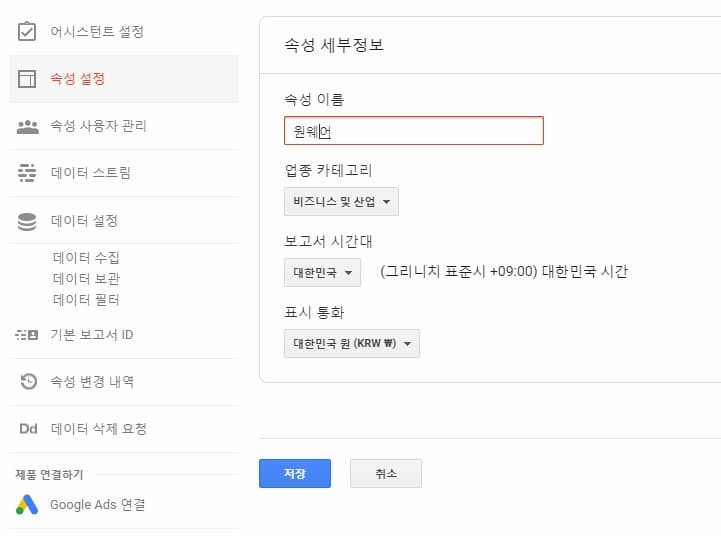Select the 데이터 수집 submenu item
The height and width of the screenshot is (536, 721).
86,257
